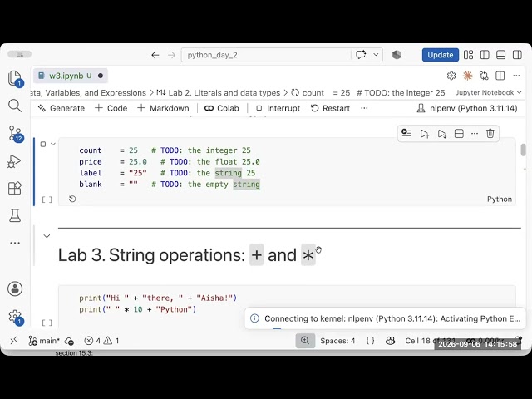Open the chat icon beside search box

(361, 55)
